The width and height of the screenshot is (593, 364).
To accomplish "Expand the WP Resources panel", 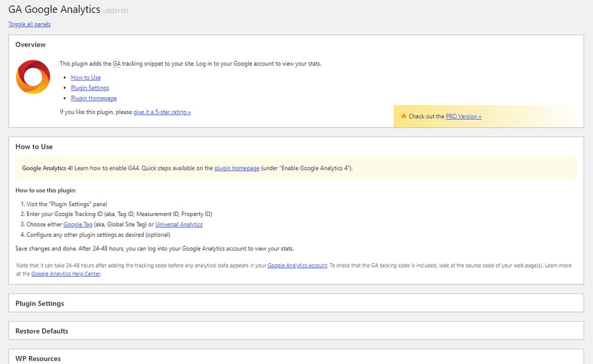I will point(38,359).
